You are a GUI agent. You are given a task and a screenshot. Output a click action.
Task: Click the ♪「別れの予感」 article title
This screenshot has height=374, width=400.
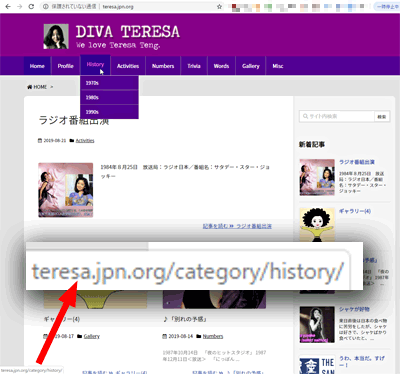coord(185,319)
